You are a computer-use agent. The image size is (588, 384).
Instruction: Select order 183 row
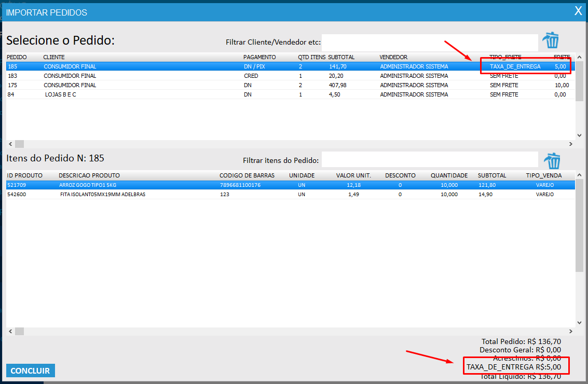(x=208, y=76)
